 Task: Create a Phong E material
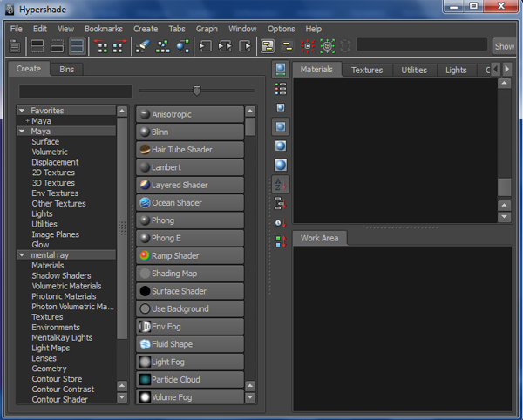pyautogui.click(x=190, y=238)
